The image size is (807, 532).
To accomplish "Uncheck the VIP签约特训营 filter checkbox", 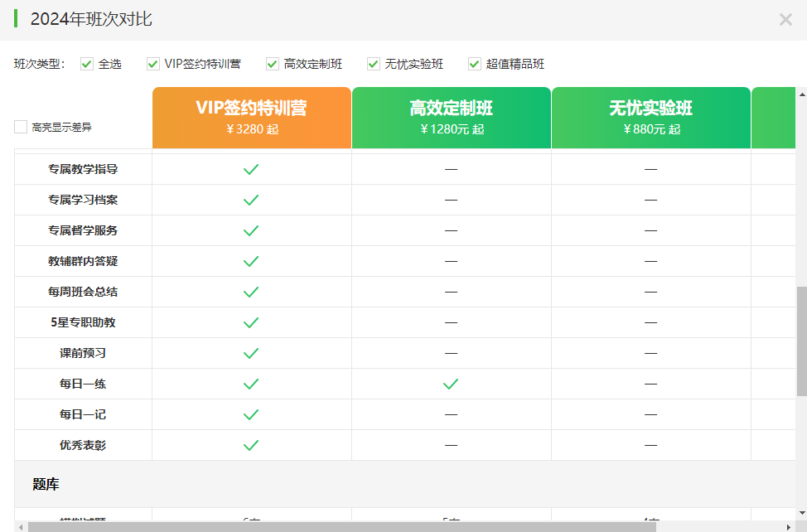I will point(153,64).
